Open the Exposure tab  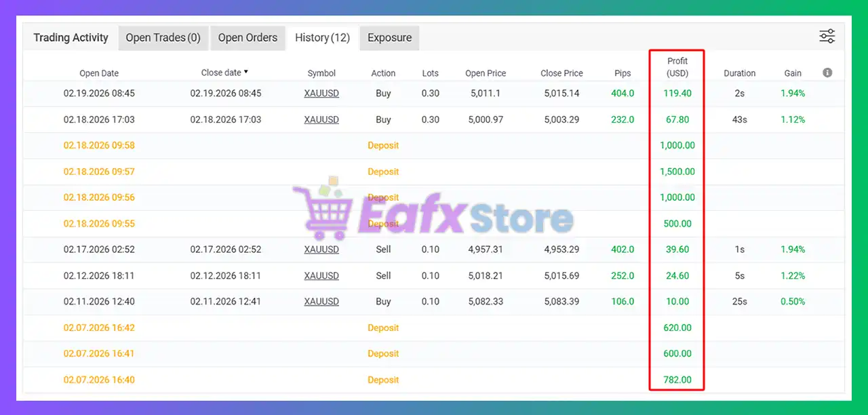[x=389, y=38]
